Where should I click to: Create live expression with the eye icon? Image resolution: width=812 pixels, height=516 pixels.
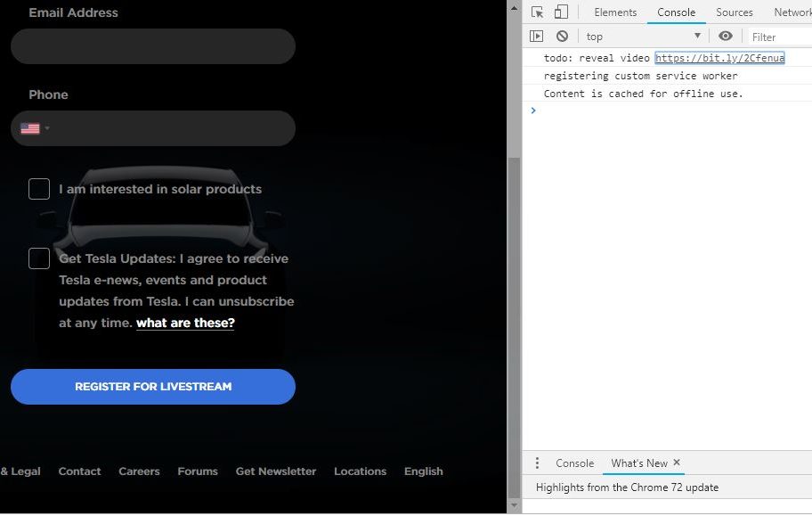(x=725, y=36)
